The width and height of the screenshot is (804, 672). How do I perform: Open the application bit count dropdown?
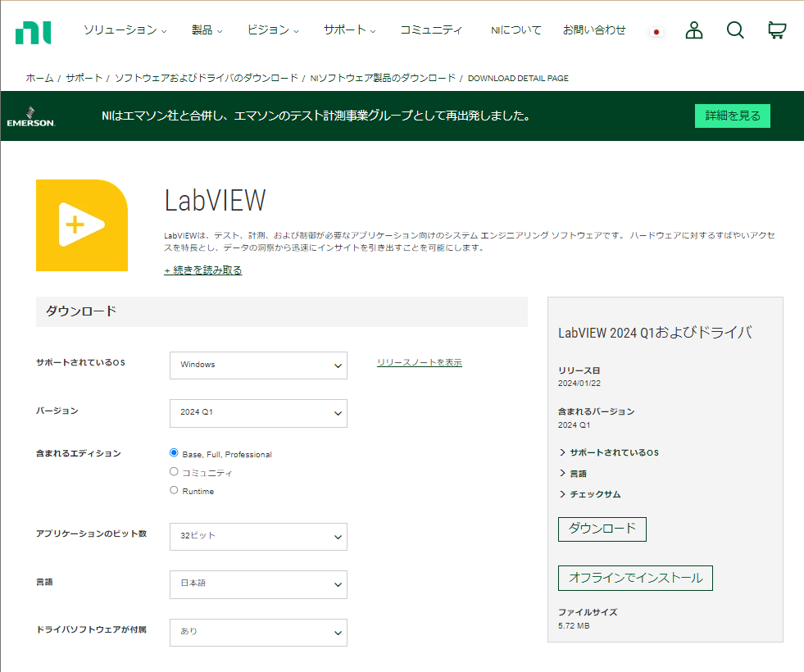pyautogui.click(x=258, y=537)
